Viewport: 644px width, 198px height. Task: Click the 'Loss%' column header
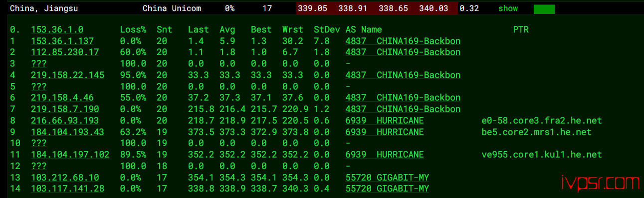133,30
